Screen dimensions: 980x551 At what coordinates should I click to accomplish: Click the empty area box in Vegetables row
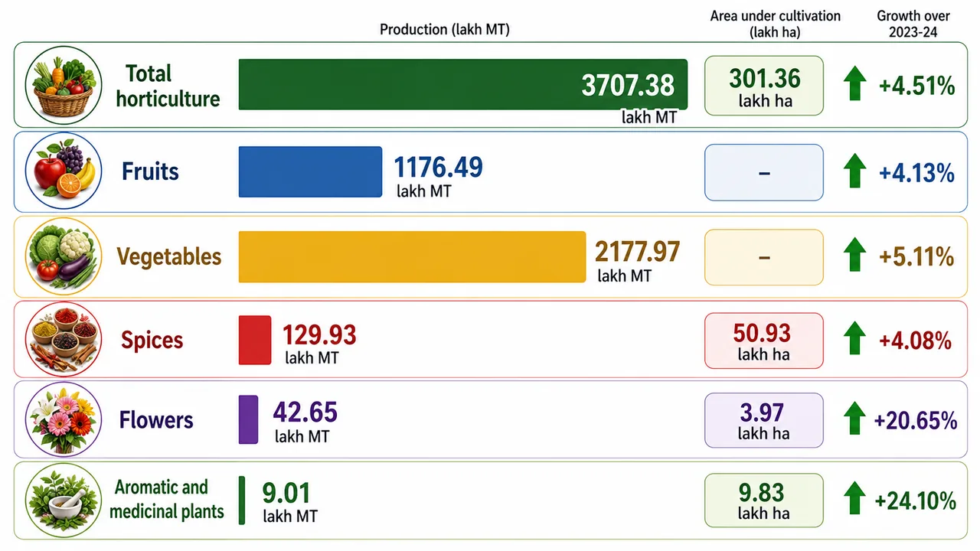pos(764,256)
